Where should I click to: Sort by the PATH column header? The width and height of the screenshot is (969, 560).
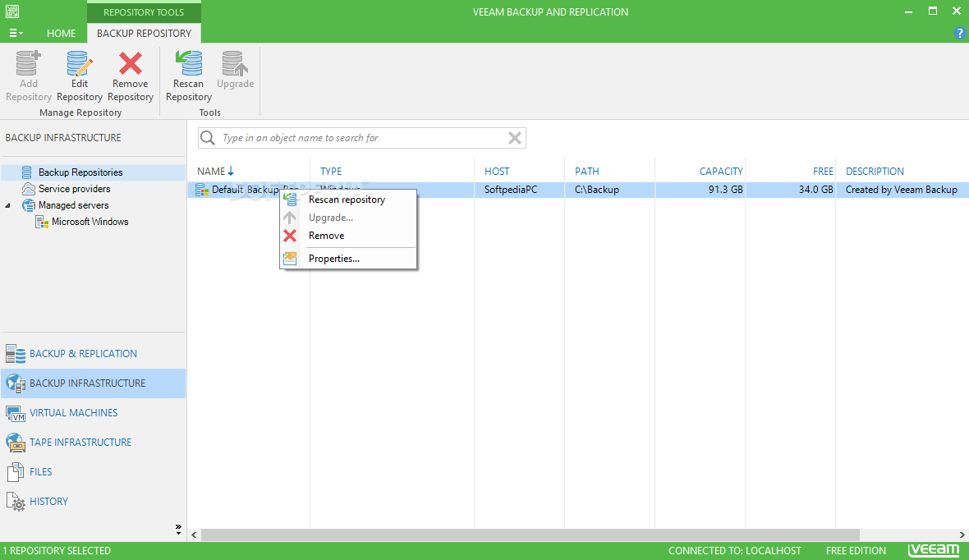[587, 172]
